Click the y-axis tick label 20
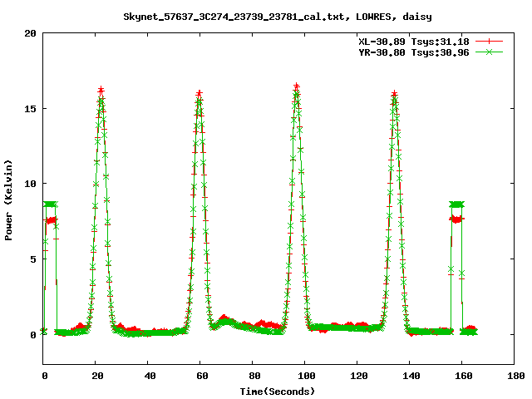 coord(30,33)
